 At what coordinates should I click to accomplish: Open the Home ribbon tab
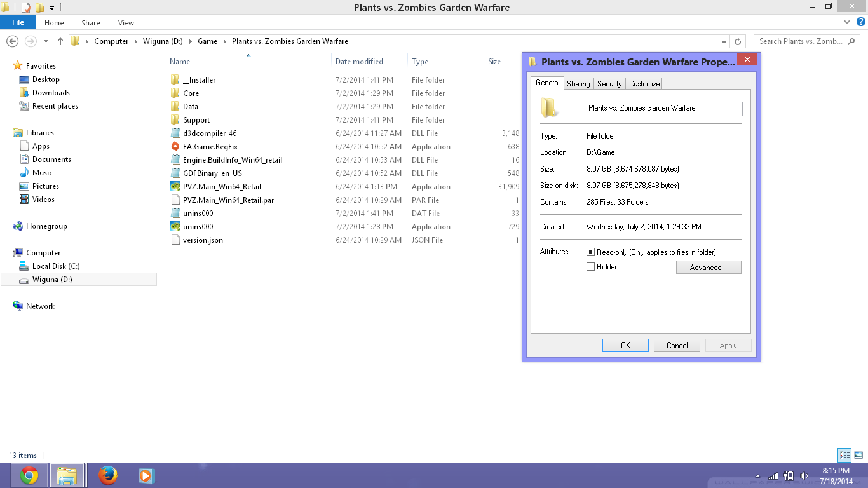[54, 23]
